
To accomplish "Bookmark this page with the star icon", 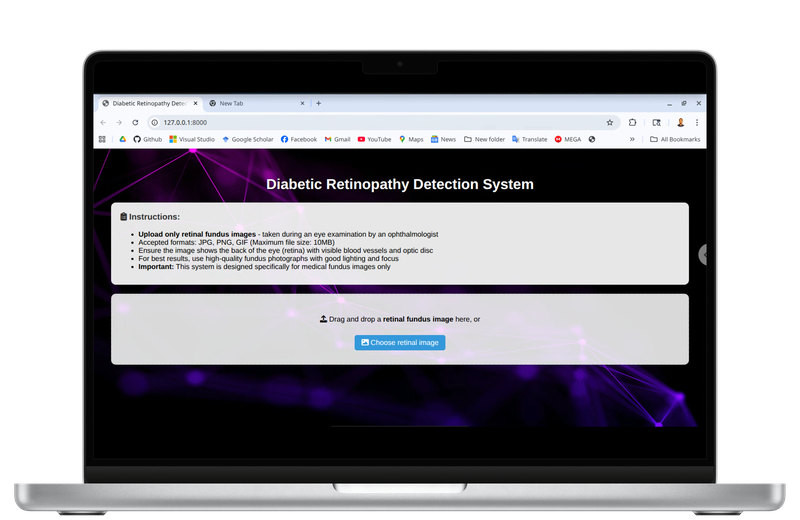I will tap(609, 122).
